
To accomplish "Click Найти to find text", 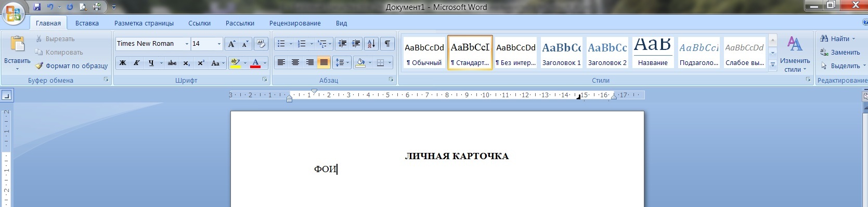I will click(x=838, y=39).
